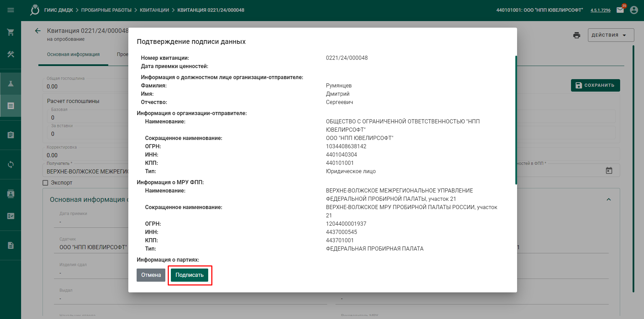Select ИНН value 4401040304
Image resolution: width=644 pixels, height=319 pixels.
[341, 154]
